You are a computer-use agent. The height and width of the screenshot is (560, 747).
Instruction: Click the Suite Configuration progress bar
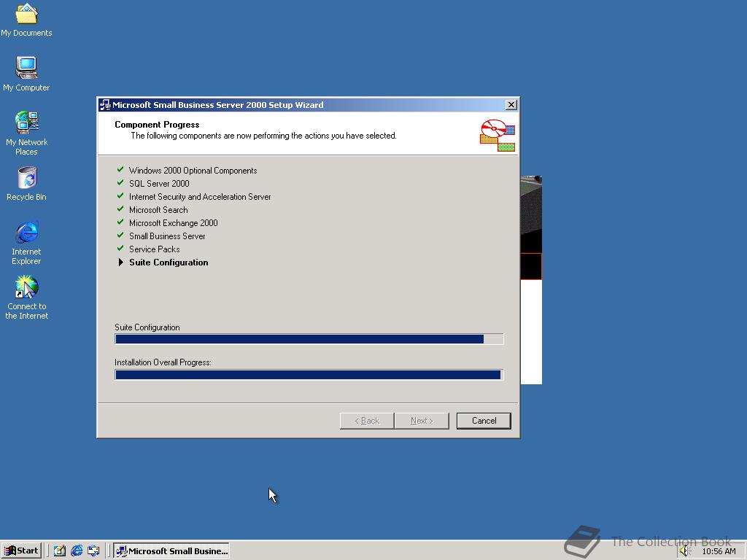pyautogui.click(x=309, y=339)
